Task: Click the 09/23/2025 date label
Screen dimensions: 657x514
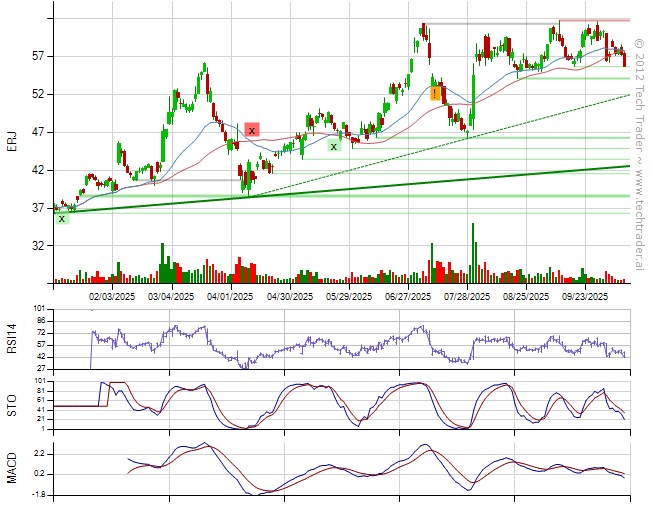Action: pyautogui.click(x=585, y=296)
